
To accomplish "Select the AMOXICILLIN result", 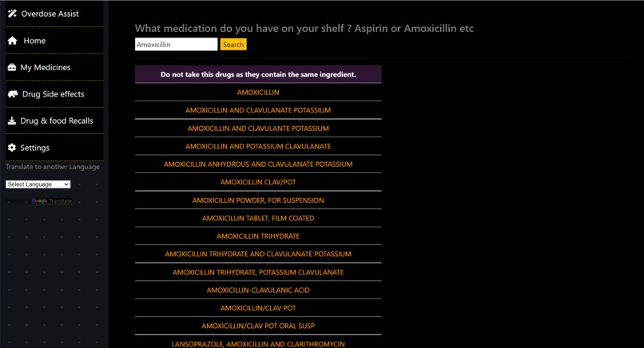I will [x=258, y=93].
